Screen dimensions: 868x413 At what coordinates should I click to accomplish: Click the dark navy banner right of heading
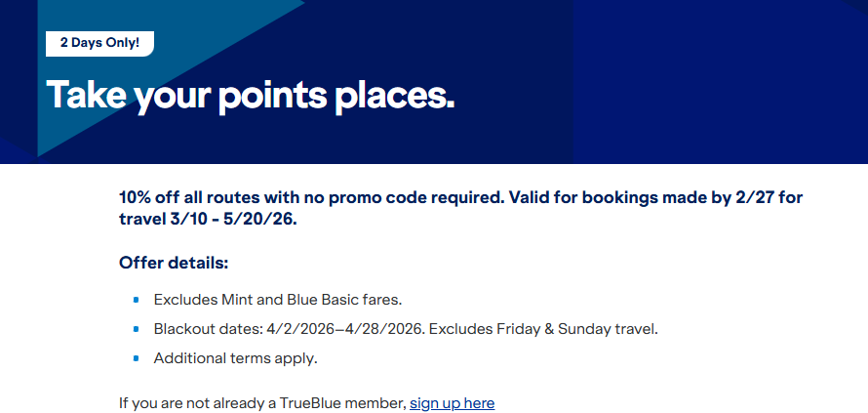[x=683, y=88]
